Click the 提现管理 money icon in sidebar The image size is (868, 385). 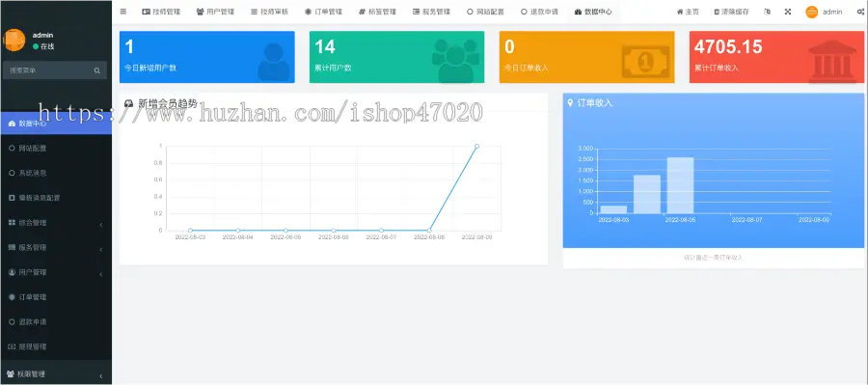click(x=12, y=346)
